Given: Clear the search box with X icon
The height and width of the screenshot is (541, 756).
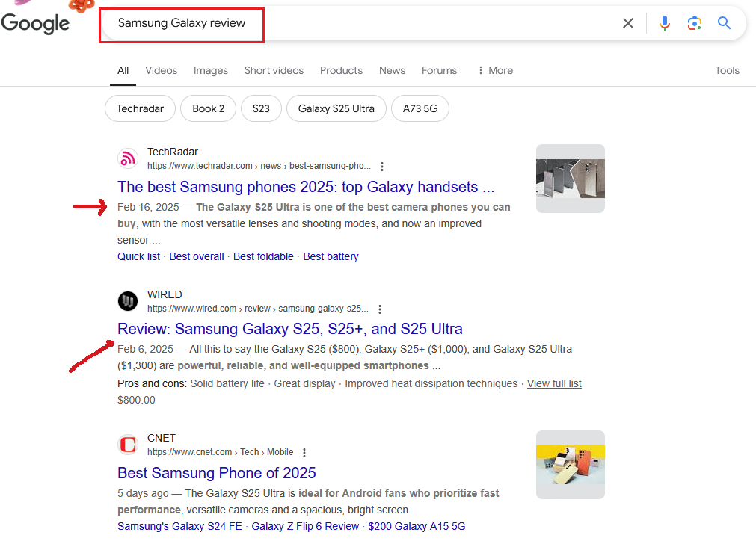Looking at the screenshot, I should [x=628, y=23].
